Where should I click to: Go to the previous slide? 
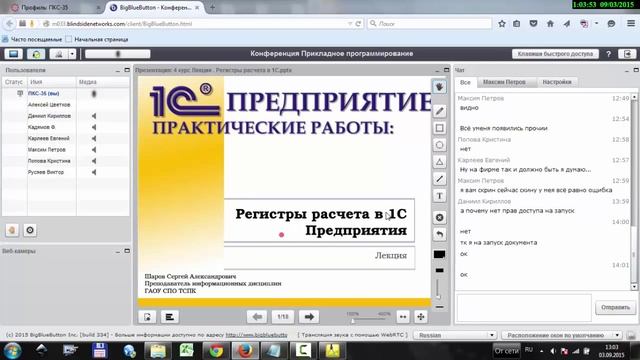257,317
